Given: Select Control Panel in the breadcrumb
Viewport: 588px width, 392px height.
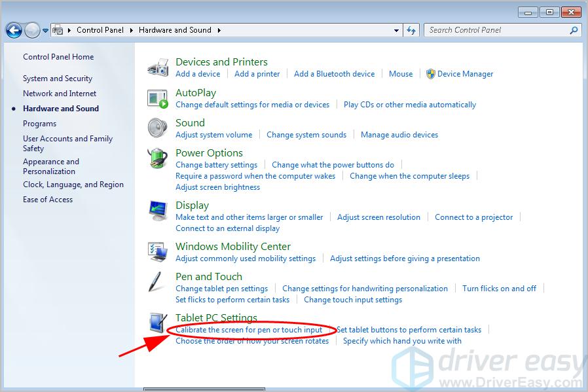Looking at the screenshot, I should (100, 30).
